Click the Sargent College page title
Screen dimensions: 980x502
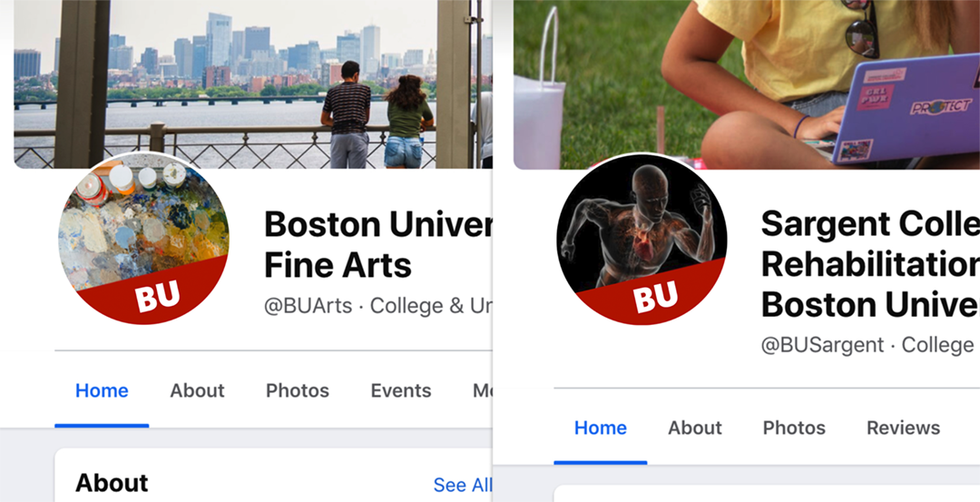[x=870, y=263]
